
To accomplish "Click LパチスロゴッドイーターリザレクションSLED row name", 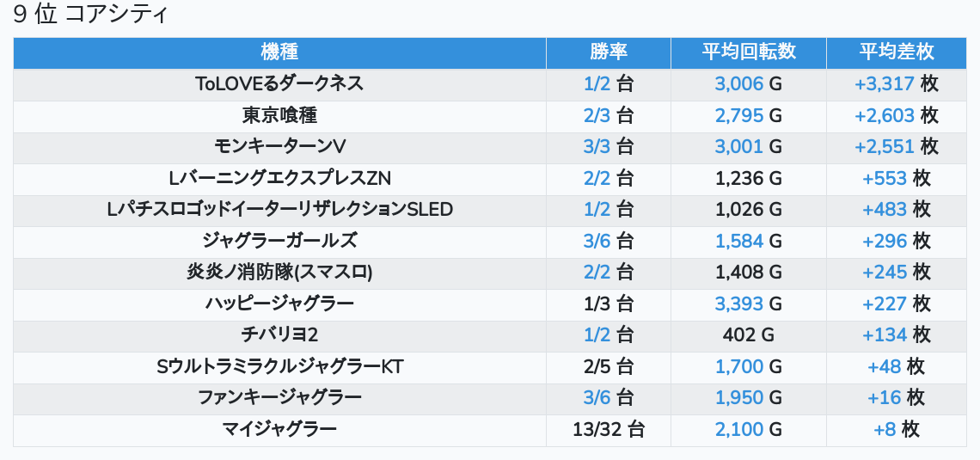I will pyautogui.click(x=279, y=210).
